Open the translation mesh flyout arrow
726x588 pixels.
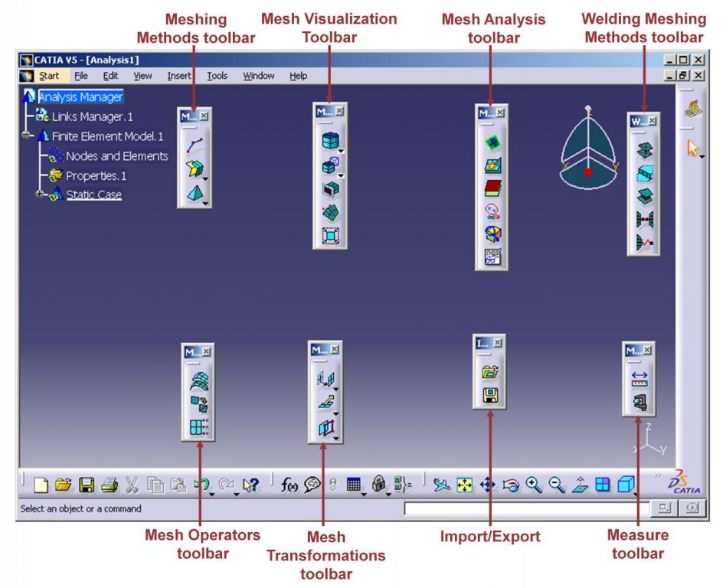point(336,390)
